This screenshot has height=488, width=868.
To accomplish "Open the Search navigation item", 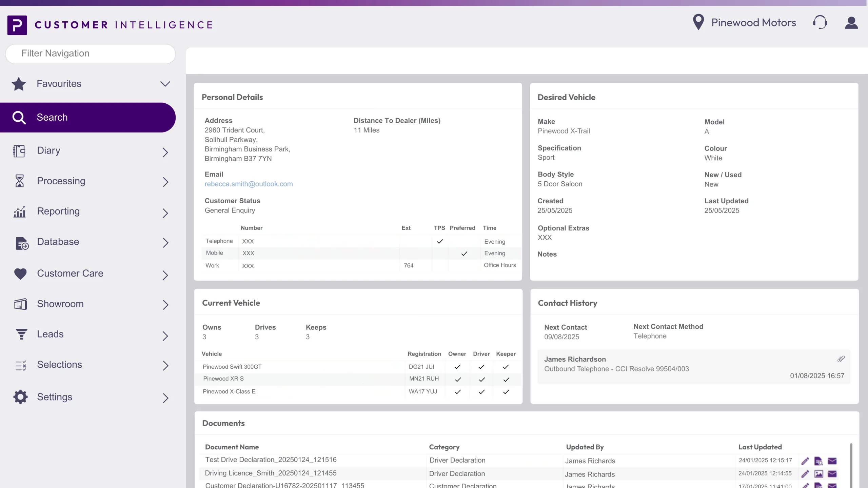I will 88,118.
